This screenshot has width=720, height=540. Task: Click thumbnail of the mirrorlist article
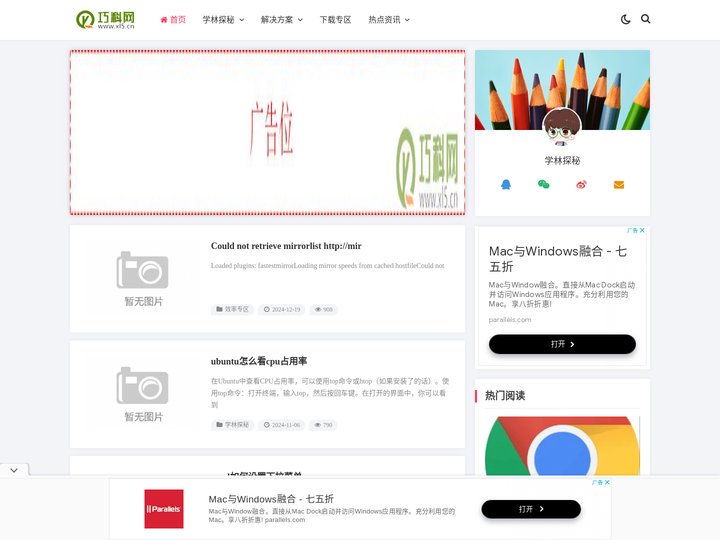click(143, 278)
